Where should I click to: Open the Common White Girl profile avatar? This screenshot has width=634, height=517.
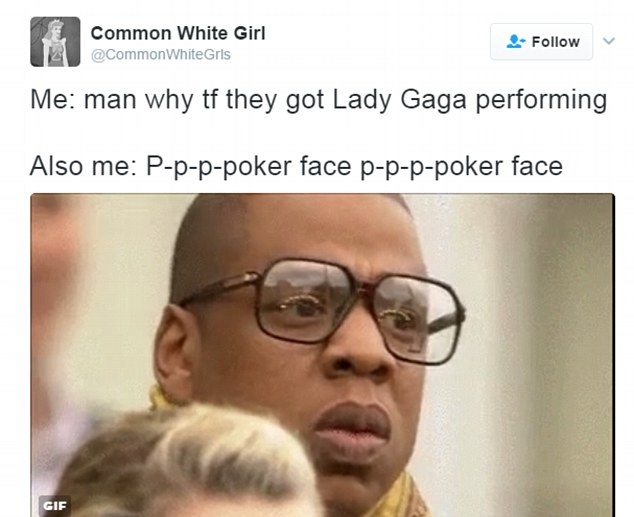pos(55,42)
